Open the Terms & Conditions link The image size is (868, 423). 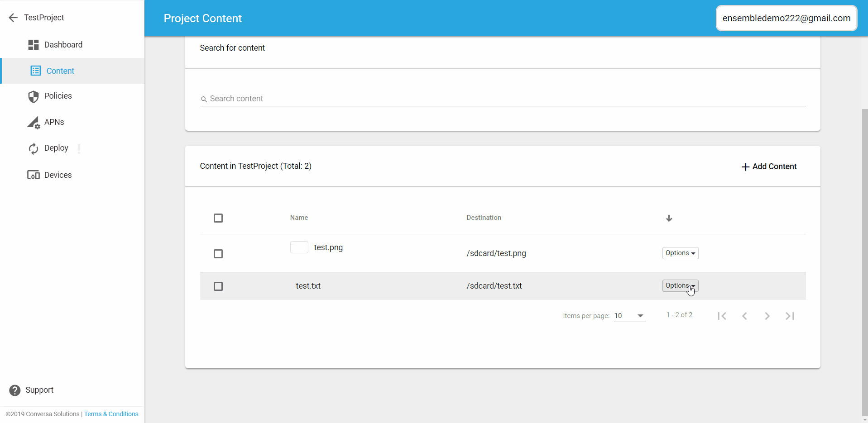[111, 414]
